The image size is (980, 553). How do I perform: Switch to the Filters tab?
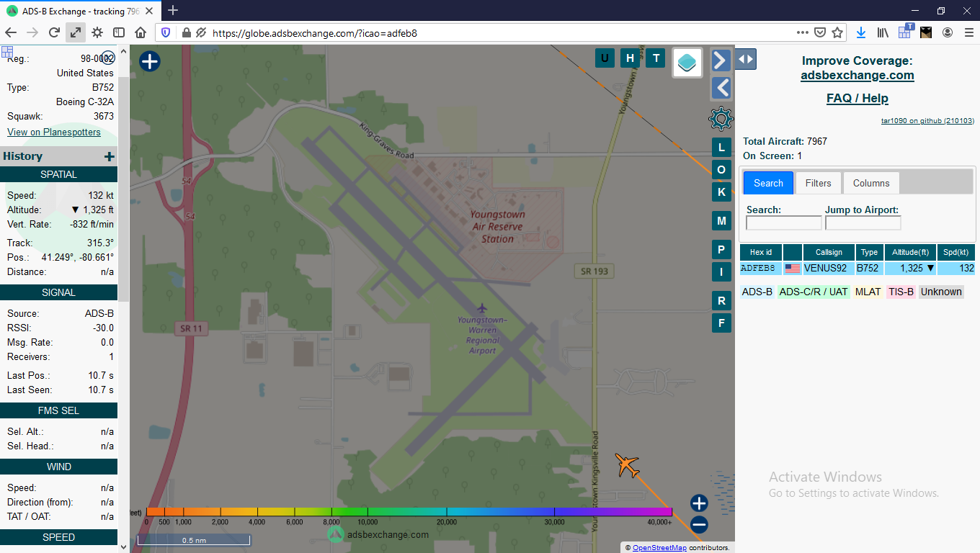[818, 183]
